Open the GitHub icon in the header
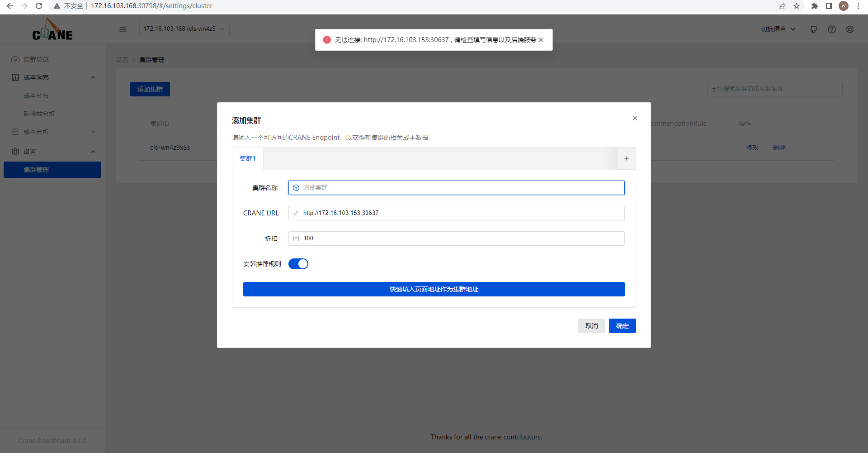Image resolution: width=868 pixels, height=453 pixels. point(814,29)
